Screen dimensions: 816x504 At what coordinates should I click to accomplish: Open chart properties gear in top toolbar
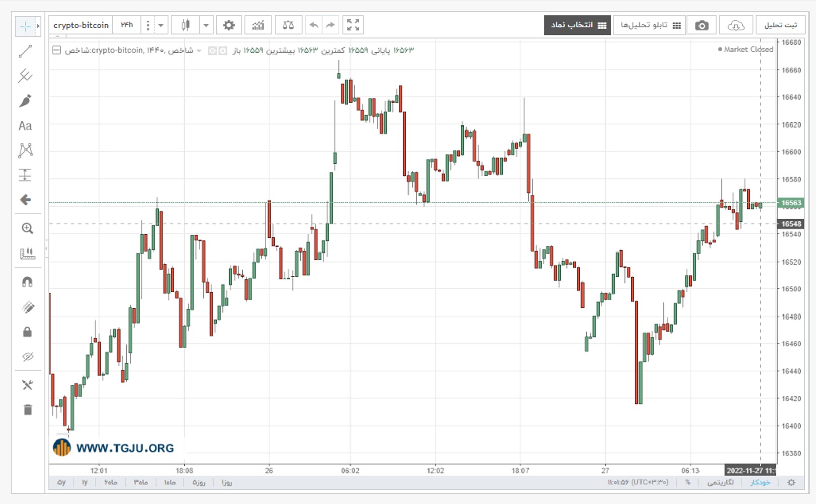point(229,25)
